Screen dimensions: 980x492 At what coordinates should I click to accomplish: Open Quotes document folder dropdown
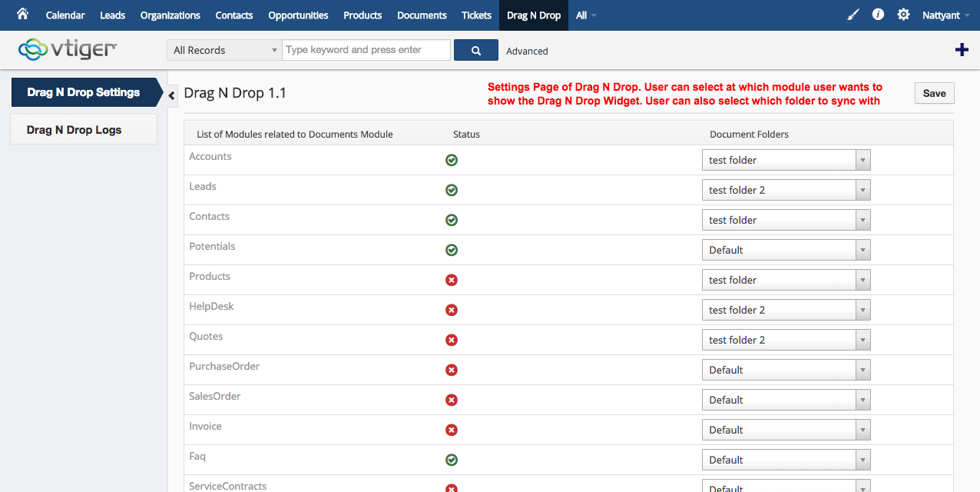786,340
